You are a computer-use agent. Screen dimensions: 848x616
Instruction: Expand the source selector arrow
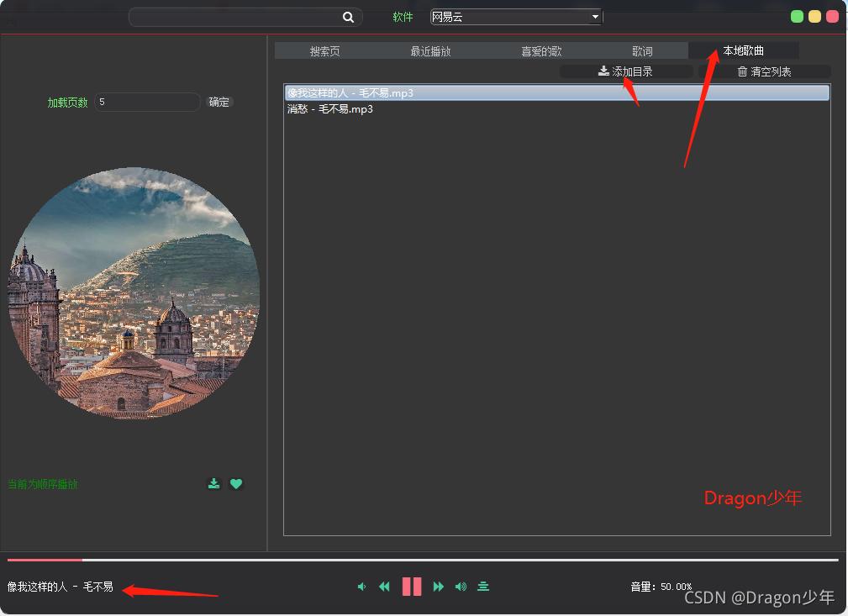[595, 15]
